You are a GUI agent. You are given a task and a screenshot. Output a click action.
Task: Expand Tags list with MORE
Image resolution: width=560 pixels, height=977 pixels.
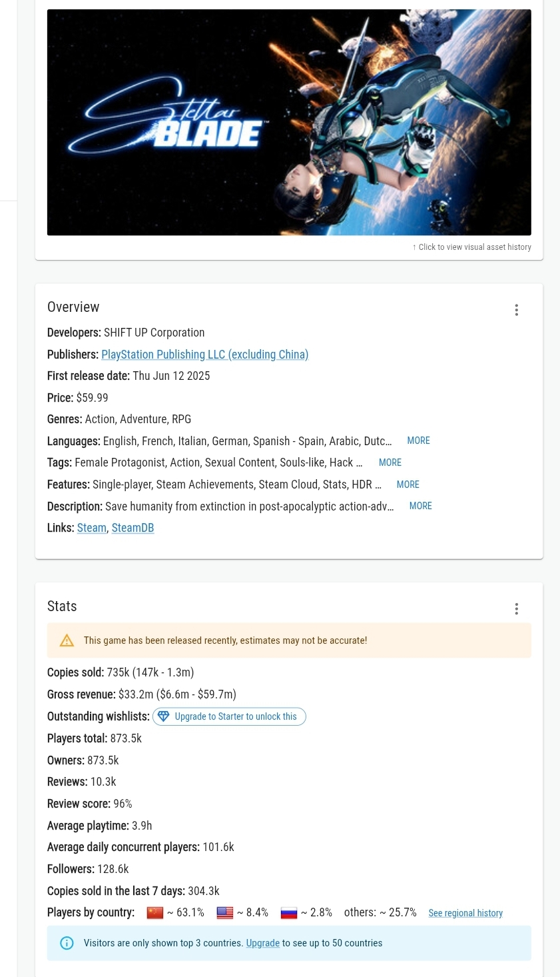point(390,463)
